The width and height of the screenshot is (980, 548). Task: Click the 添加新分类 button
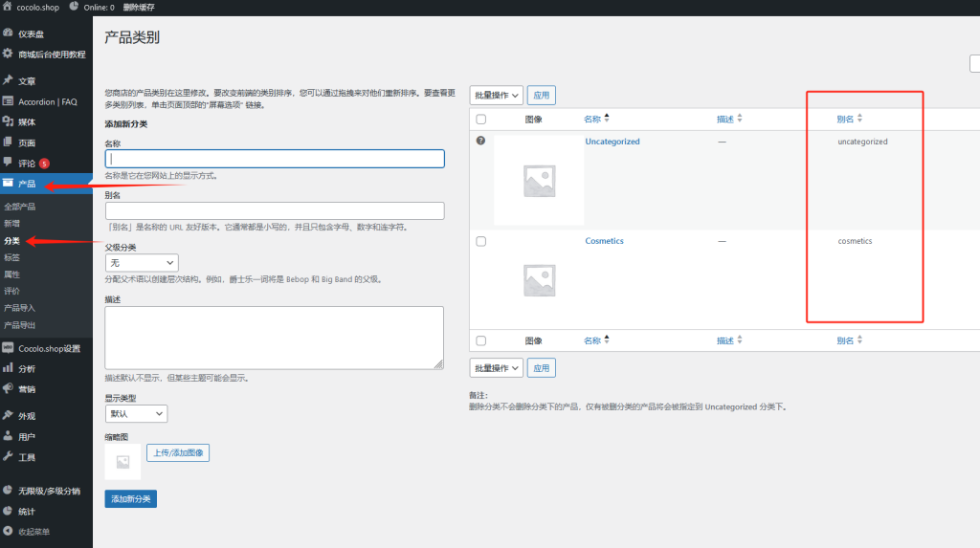click(130, 499)
